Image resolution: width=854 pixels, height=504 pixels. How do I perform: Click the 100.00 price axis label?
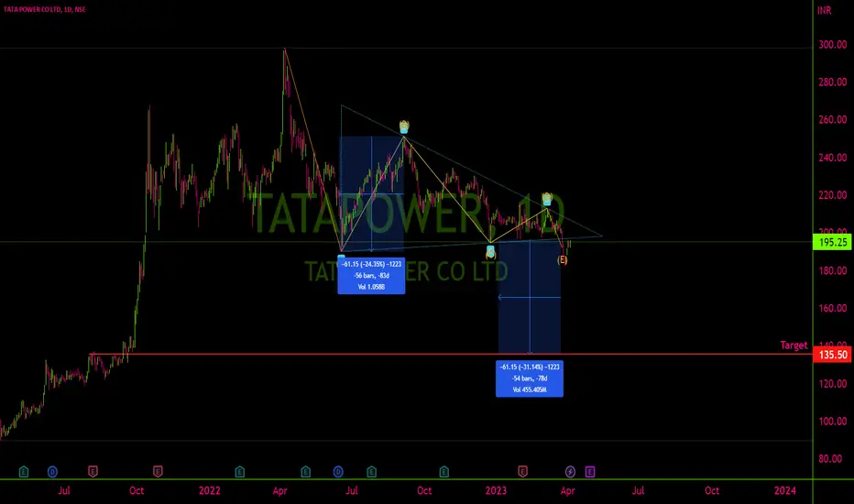[x=833, y=422]
